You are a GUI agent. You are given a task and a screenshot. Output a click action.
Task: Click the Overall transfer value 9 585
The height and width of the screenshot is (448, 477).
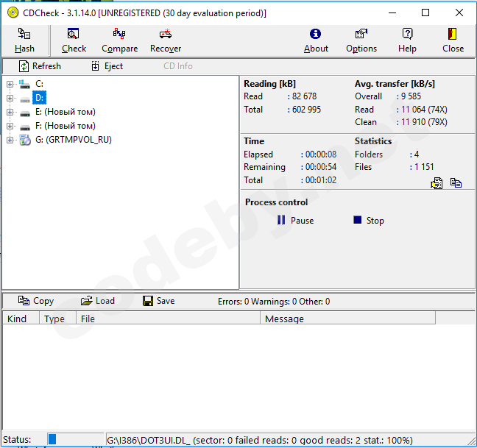tap(411, 96)
